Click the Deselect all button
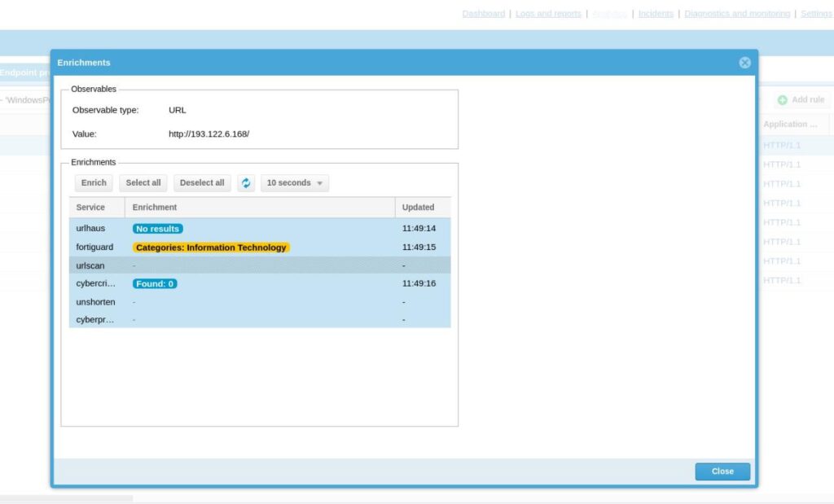Image resolution: width=834 pixels, height=504 pixels. click(202, 183)
